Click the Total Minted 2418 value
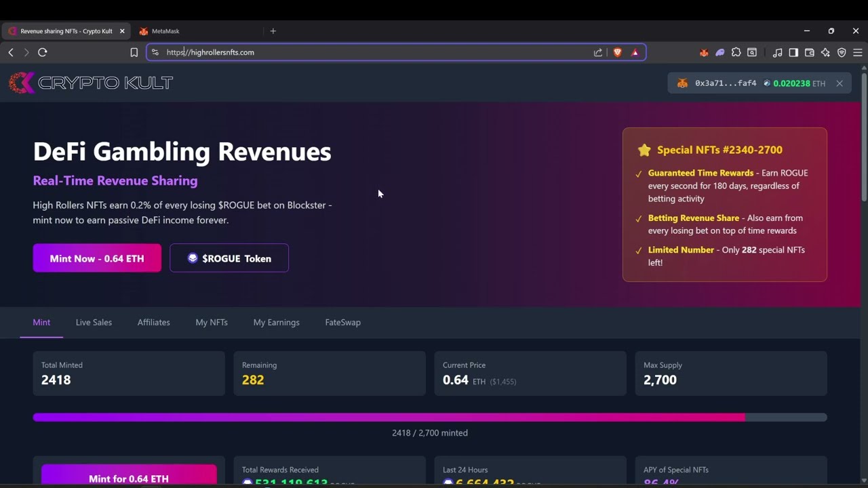The width and height of the screenshot is (868, 488). click(x=56, y=380)
